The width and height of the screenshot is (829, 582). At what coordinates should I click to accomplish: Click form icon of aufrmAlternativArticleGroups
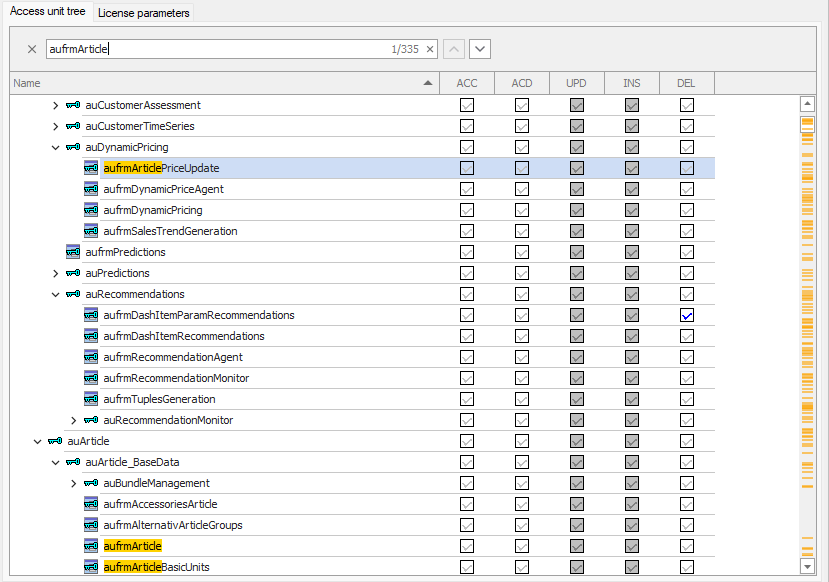click(91, 525)
